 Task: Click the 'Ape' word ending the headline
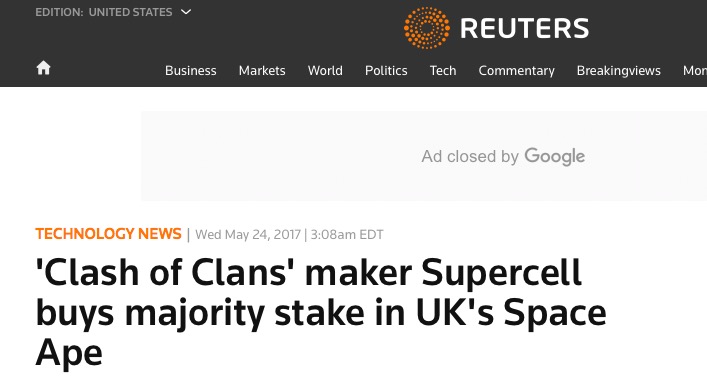69,354
